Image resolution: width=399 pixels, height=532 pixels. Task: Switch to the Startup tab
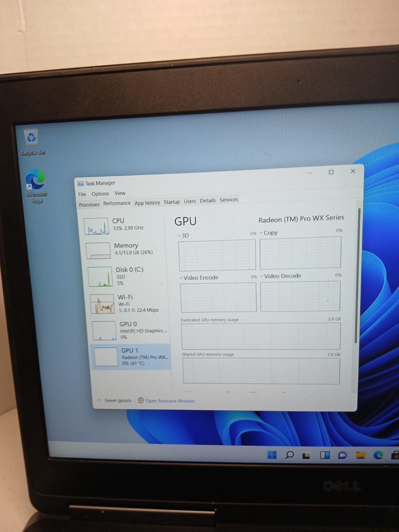[172, 202]
